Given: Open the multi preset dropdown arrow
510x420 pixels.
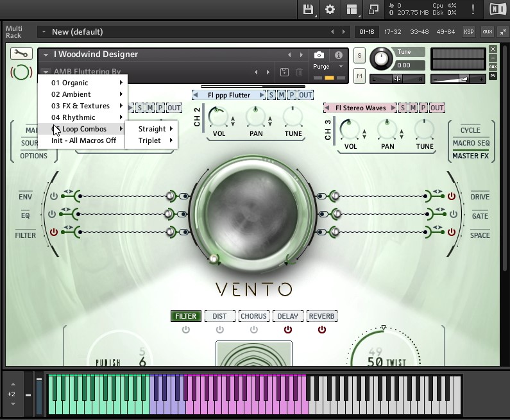Looking at the screenshot, I should tap(44, 32).
